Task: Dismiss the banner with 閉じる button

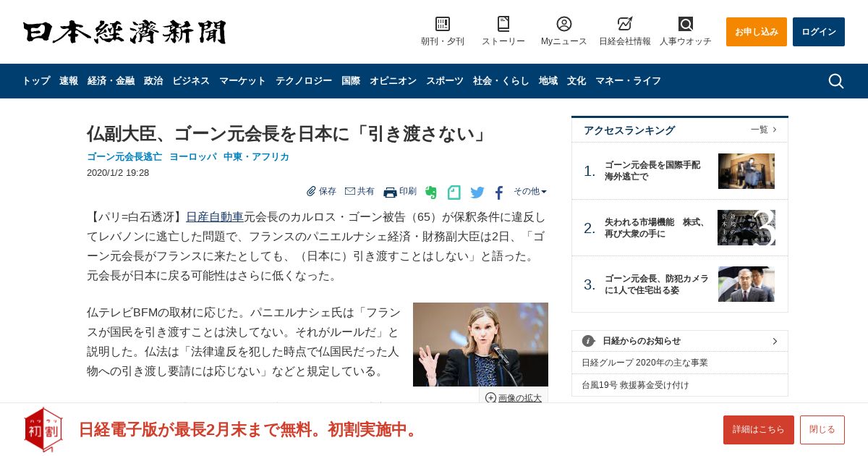Action: (822, 430)
